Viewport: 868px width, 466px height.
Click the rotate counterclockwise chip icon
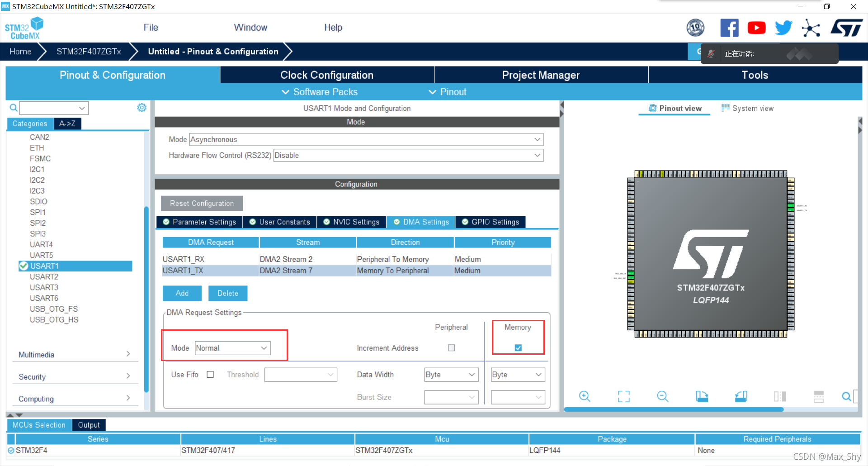(741, 396)
